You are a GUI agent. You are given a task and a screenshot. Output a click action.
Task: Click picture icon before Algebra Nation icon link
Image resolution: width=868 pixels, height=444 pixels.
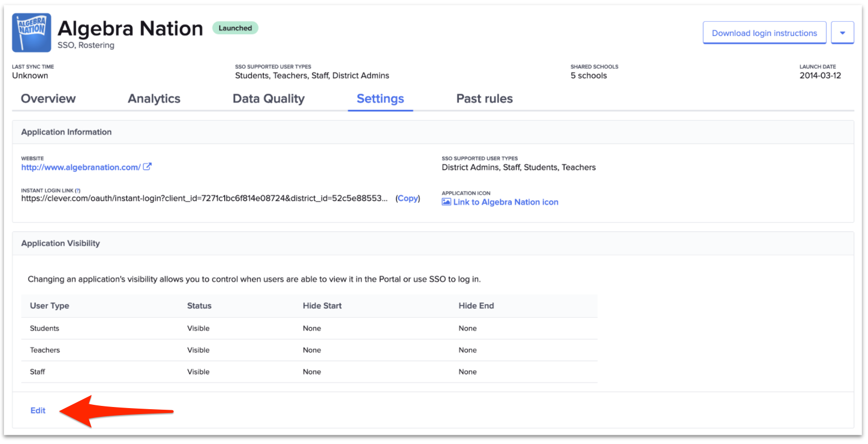pos(447,202)
